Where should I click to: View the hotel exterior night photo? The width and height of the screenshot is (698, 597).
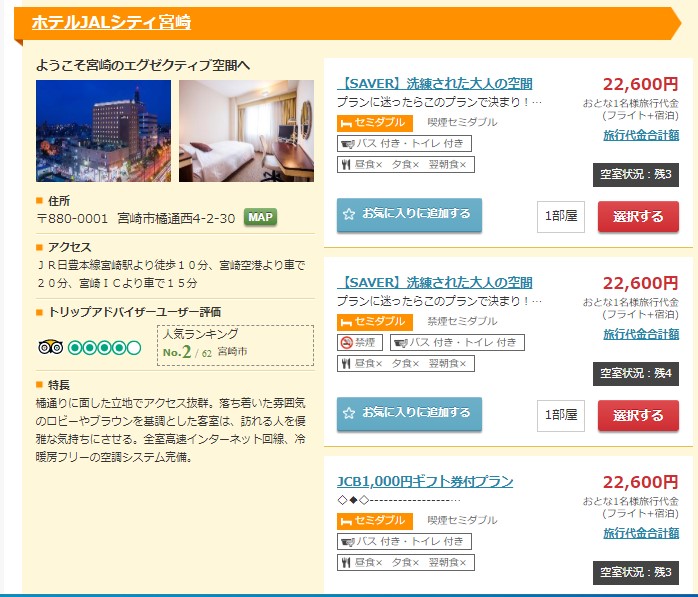point(103,131)
